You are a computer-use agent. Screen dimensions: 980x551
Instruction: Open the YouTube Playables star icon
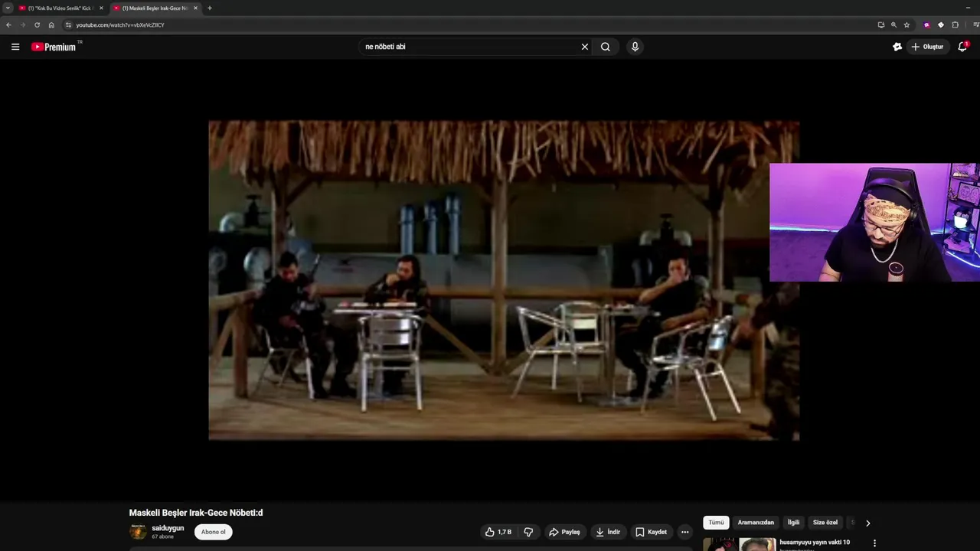tap(897, 47)
